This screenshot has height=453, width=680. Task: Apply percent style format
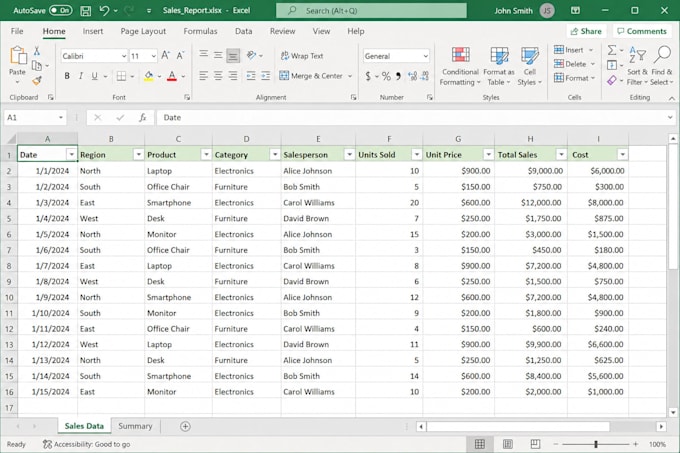[386, 76]
